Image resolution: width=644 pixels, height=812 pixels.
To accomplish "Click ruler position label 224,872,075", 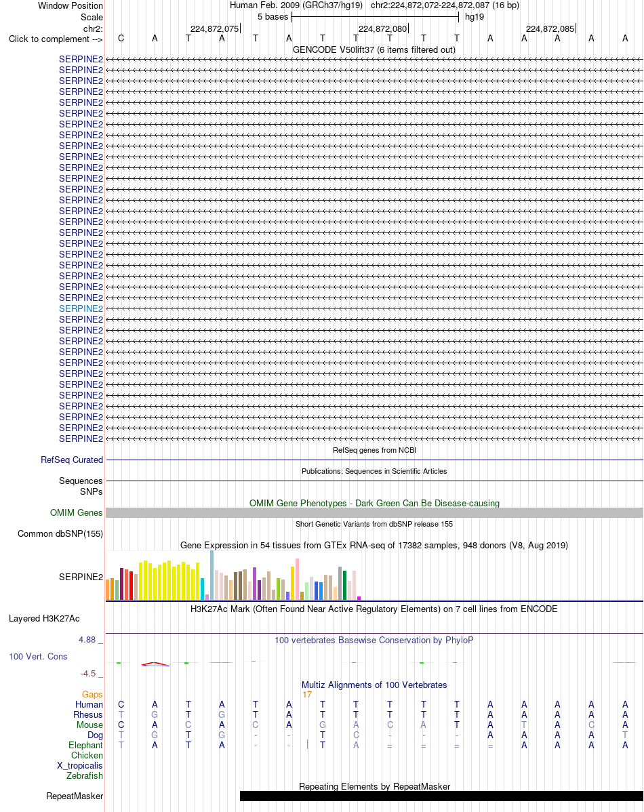I will coord(214,29).
